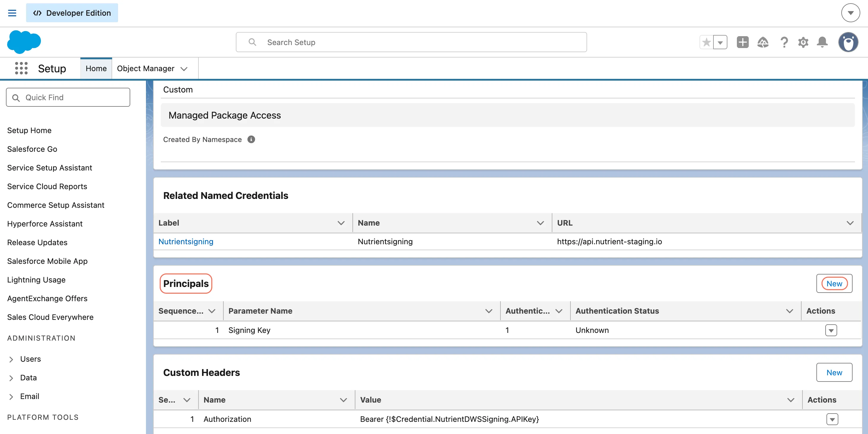Open the global actions plus icon
The width and height of the screenshot is (868, 434).
(743, 42)
